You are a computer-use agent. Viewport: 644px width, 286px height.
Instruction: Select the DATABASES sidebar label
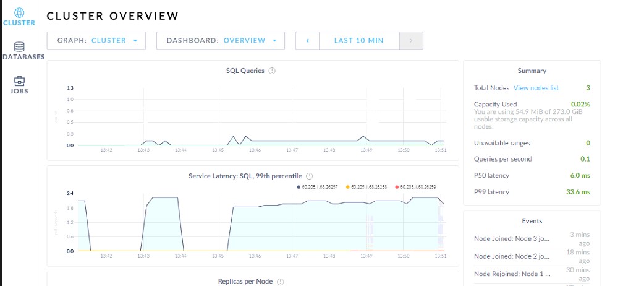point(23,57)
